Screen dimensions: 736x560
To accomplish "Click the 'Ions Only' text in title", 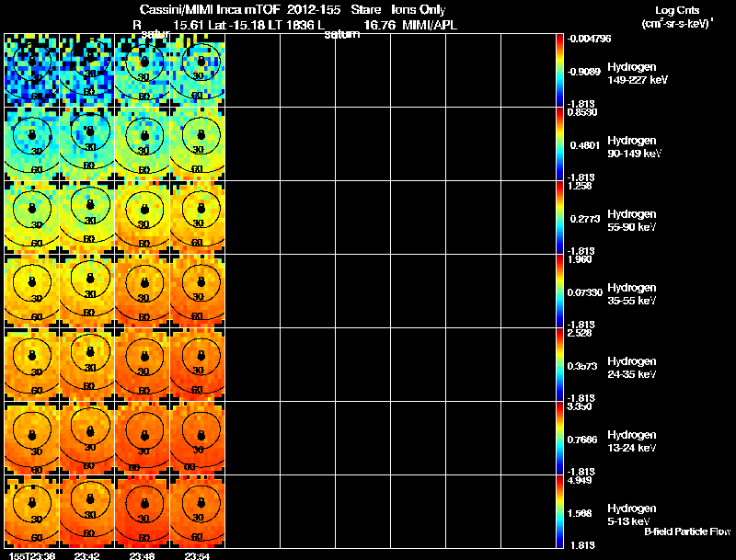I will point(419,9).
